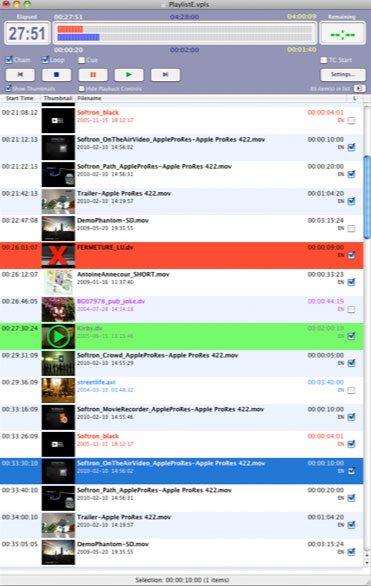Start playback with the green play button
This screenshot has height=586, width=371.
[x=129, y=75]
